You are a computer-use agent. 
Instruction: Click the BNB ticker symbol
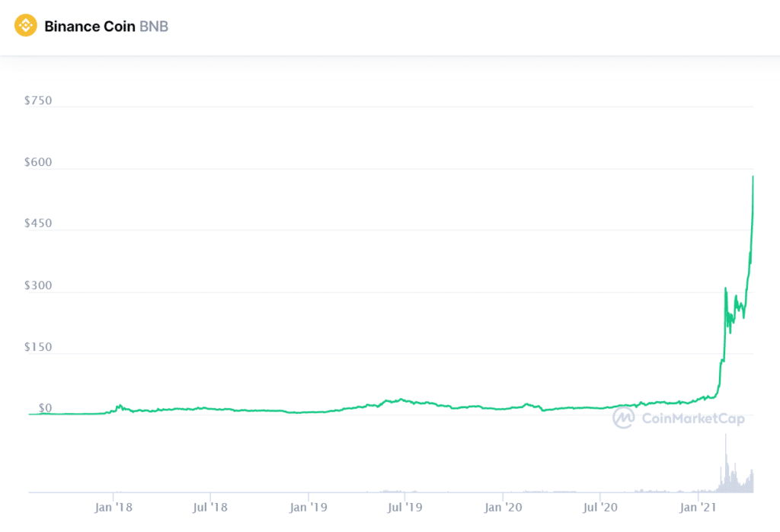[154, 27]
